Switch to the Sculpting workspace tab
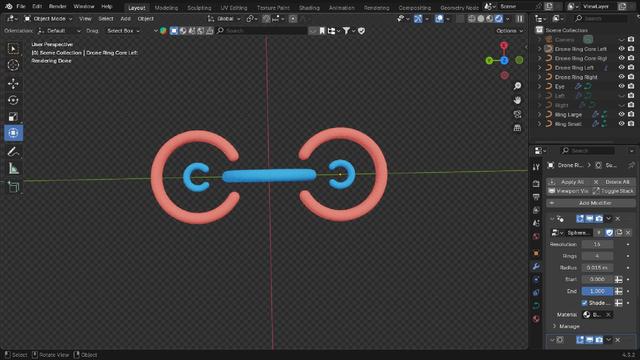This screenshot has height=360, width=640. [199, 8]
